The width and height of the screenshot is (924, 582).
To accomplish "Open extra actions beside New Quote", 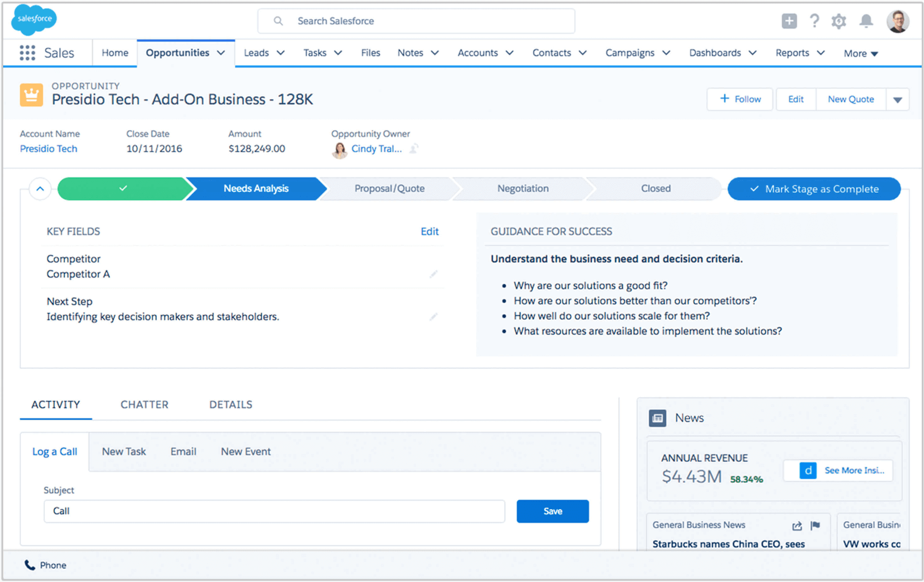I will coord(898,99).
